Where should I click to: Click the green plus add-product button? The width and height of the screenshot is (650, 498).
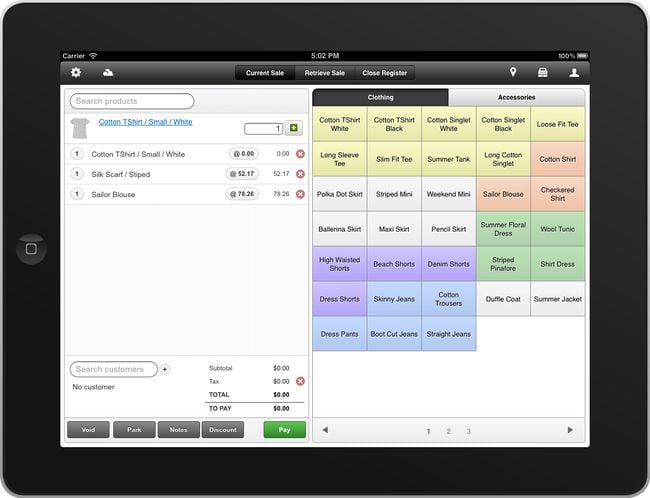(293, 128)
